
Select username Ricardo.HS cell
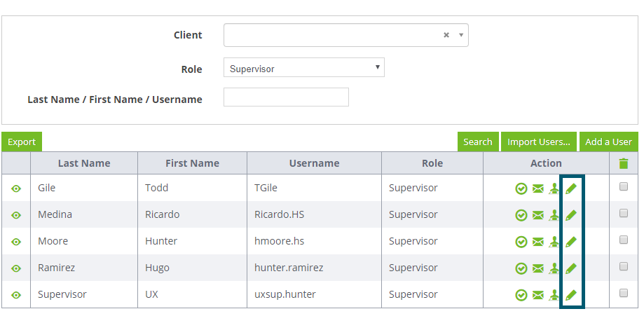(x=314, y=214)
